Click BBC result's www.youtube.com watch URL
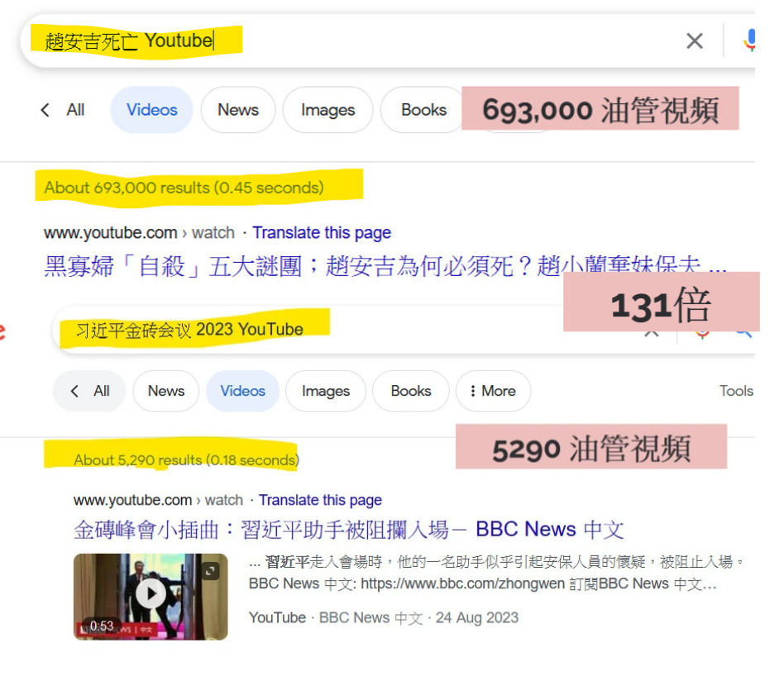Screen dimensions: 784x676 [x=158, y=500]
